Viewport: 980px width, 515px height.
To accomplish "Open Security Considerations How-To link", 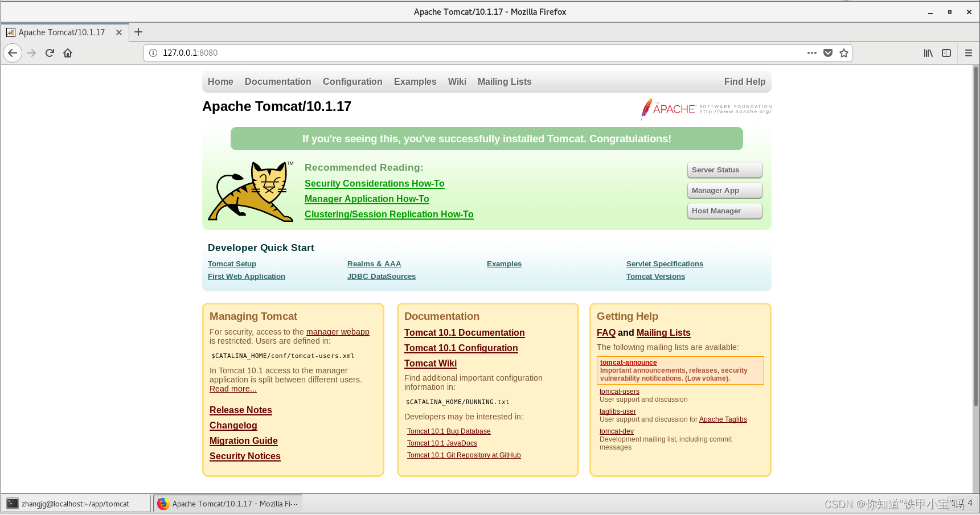I will [374, 183].
